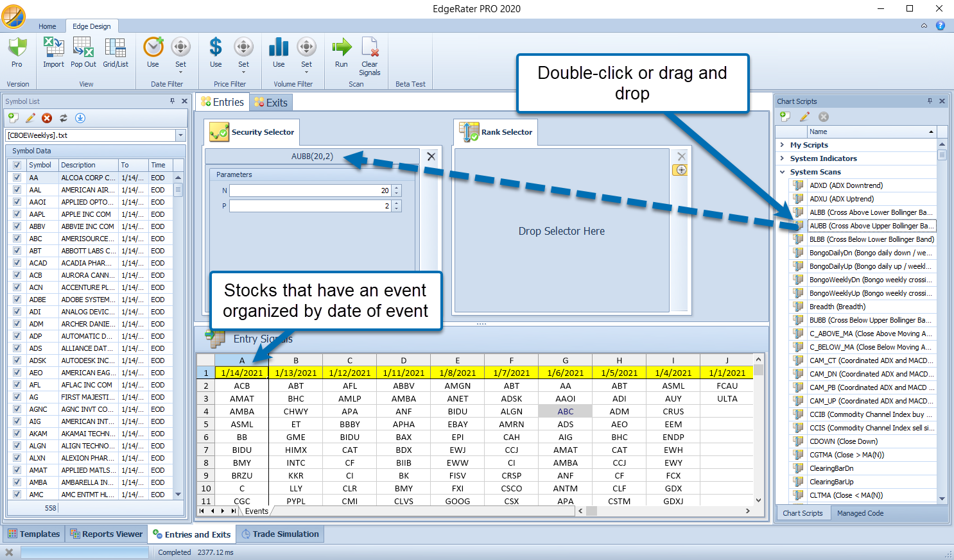
Task: Pin the Chart Scripts panel
Action: click(930, 101)
